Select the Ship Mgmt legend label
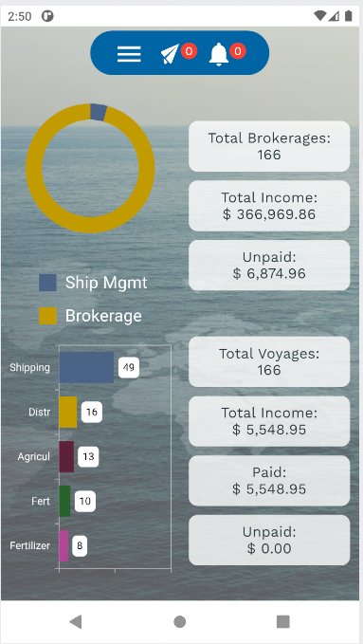This screenshot has width=363, height=644. pos(106,283)
